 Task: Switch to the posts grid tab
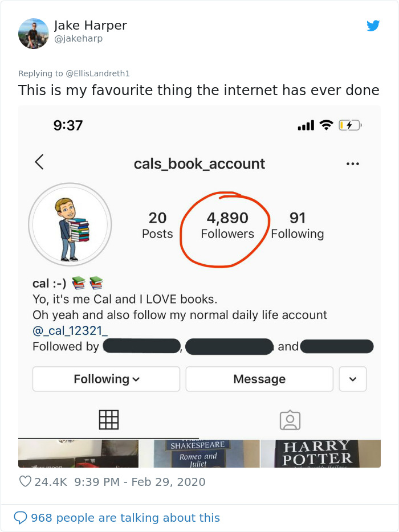[108, 420]
